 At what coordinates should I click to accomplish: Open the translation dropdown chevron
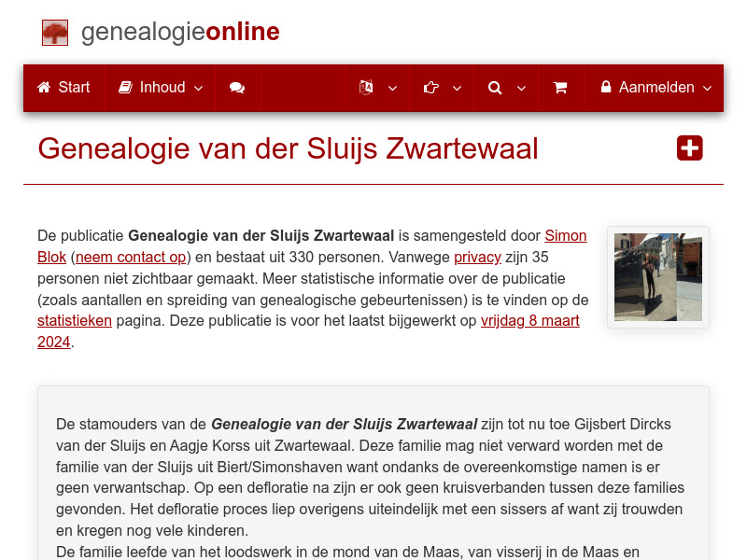click(x=392, y=89)
